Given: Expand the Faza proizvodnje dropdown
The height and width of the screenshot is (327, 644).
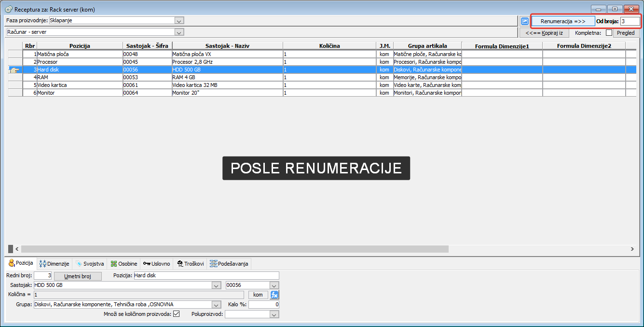Looking at the screenshot, I should [179, 21].
